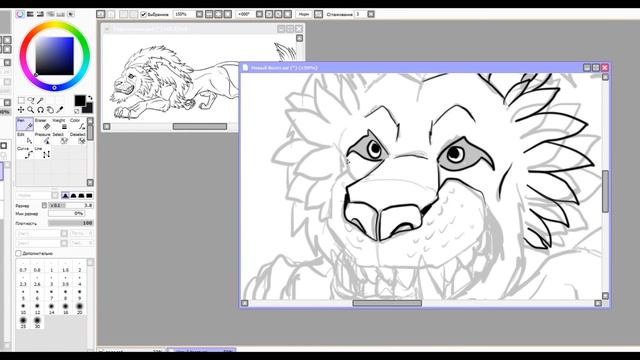This screenshot has height=360, width=640.
Task: Choose the rotate canvas tool
Action: tap(40, 110)
